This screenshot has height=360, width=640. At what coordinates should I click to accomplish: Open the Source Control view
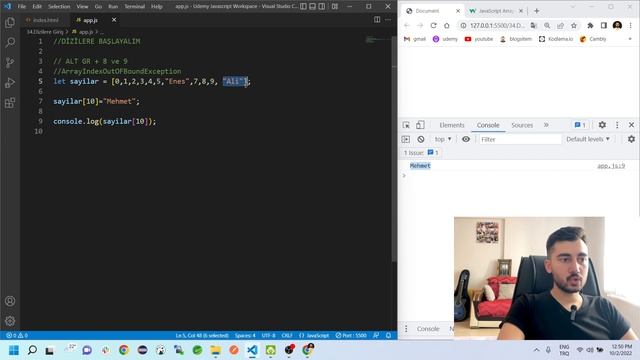10,62
